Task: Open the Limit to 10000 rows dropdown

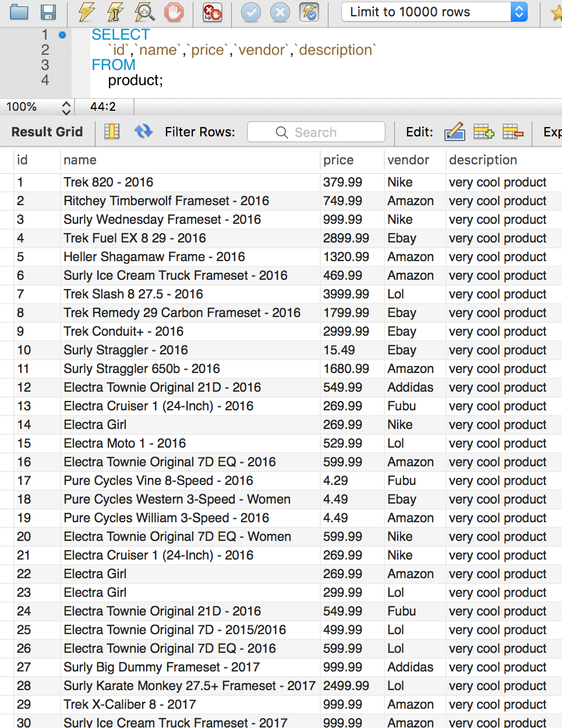Action: point(434,12)
